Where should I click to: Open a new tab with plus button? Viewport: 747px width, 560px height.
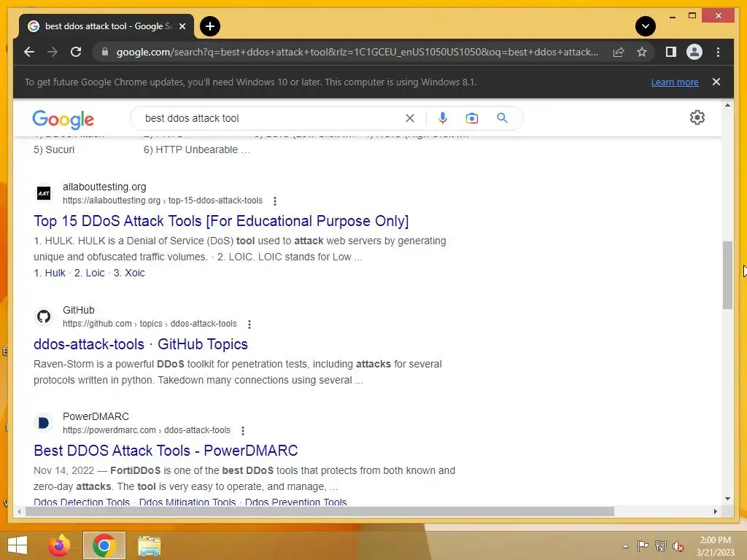[x=210, y=26]
